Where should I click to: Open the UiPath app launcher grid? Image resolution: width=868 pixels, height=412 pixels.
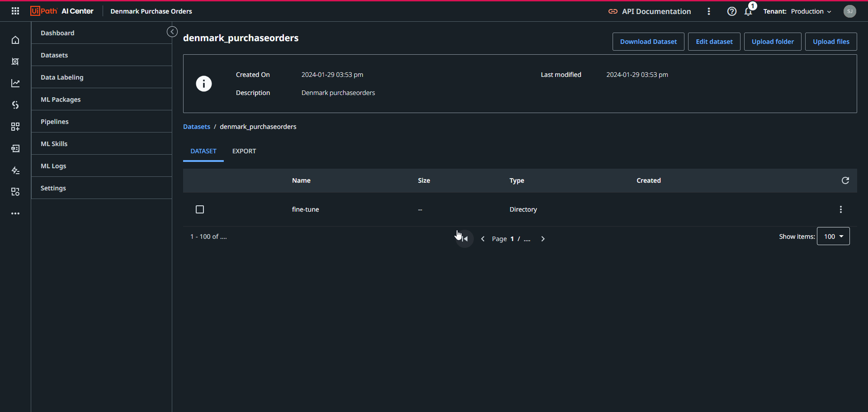coord(15,10)
